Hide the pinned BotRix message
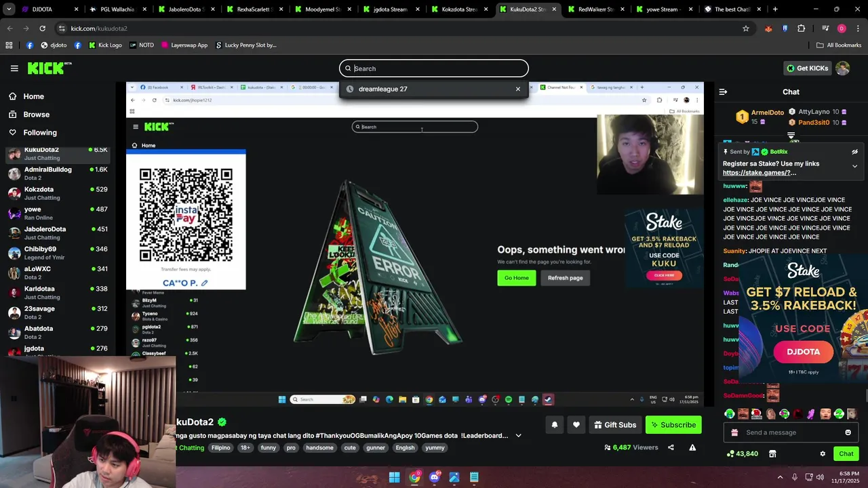 coord(854,152)
